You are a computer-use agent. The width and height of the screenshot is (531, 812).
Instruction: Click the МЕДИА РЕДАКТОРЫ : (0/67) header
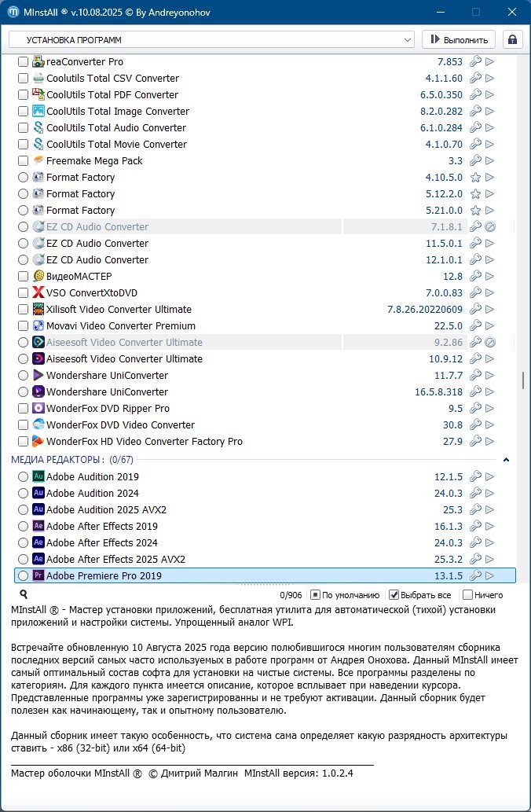click(72, 459)
